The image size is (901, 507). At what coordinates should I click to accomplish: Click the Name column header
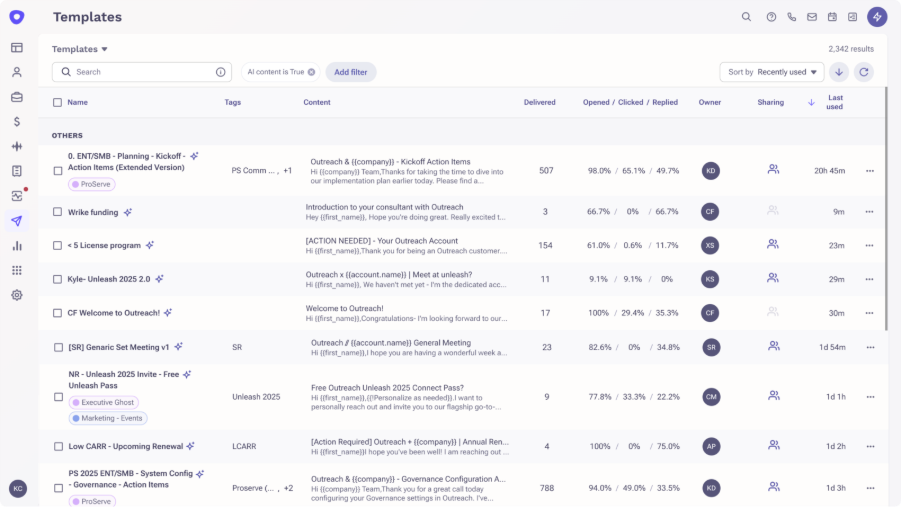pyautogui.click(x=78, y=102)
